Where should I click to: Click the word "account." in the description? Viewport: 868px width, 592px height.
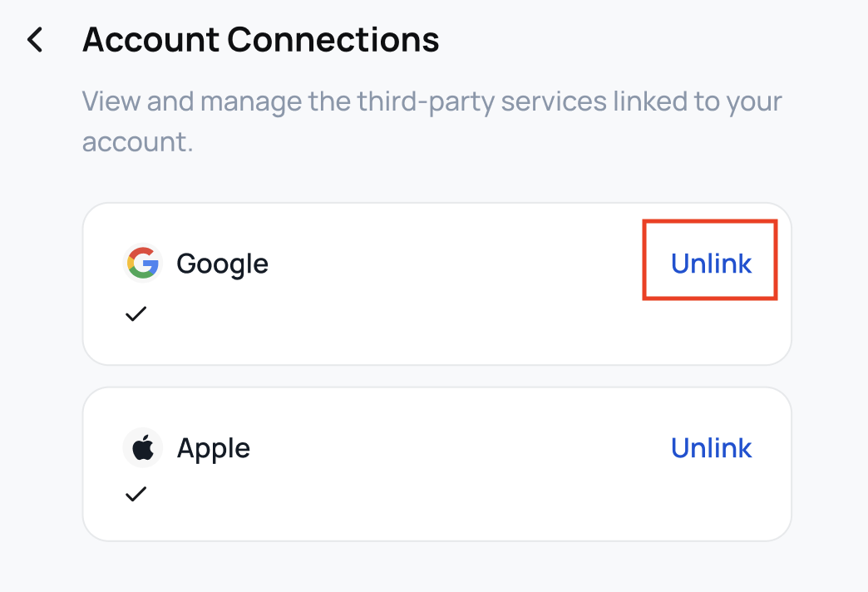pos(137,141)
